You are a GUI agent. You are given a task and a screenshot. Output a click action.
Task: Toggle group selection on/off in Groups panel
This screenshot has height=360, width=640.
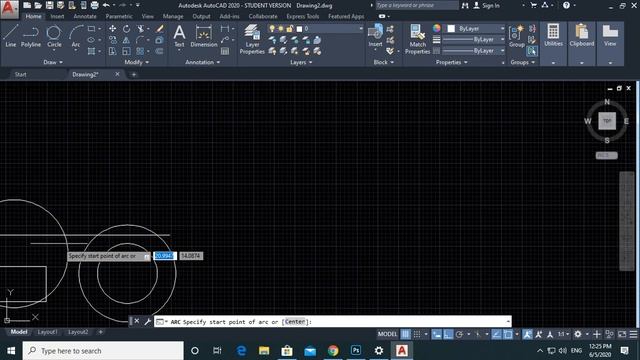coord(531,51)
